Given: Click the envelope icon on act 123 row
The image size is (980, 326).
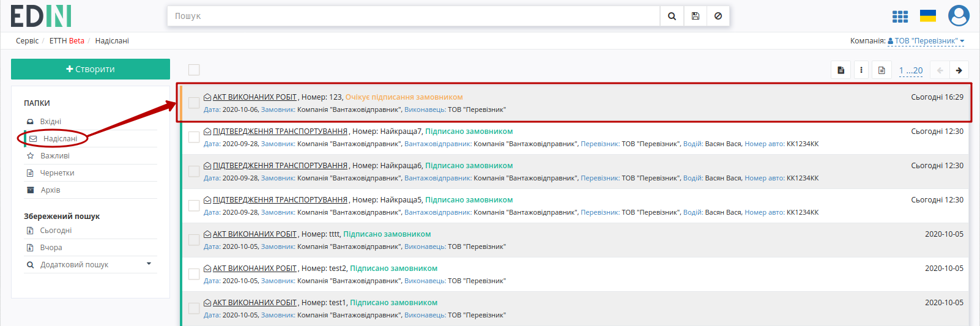Looking at the screenshot, I should click(207, 97).
